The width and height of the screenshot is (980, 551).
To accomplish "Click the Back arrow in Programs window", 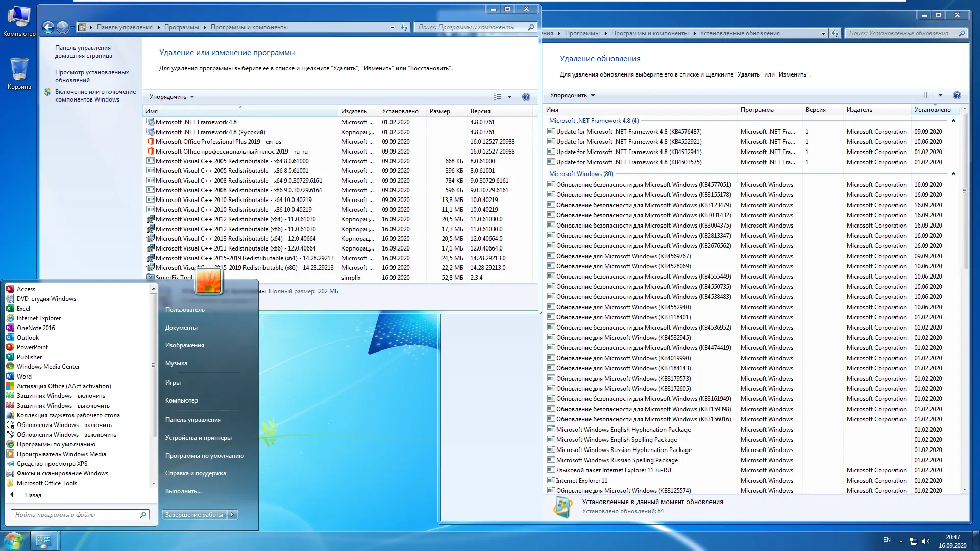I will coord(48,27).
